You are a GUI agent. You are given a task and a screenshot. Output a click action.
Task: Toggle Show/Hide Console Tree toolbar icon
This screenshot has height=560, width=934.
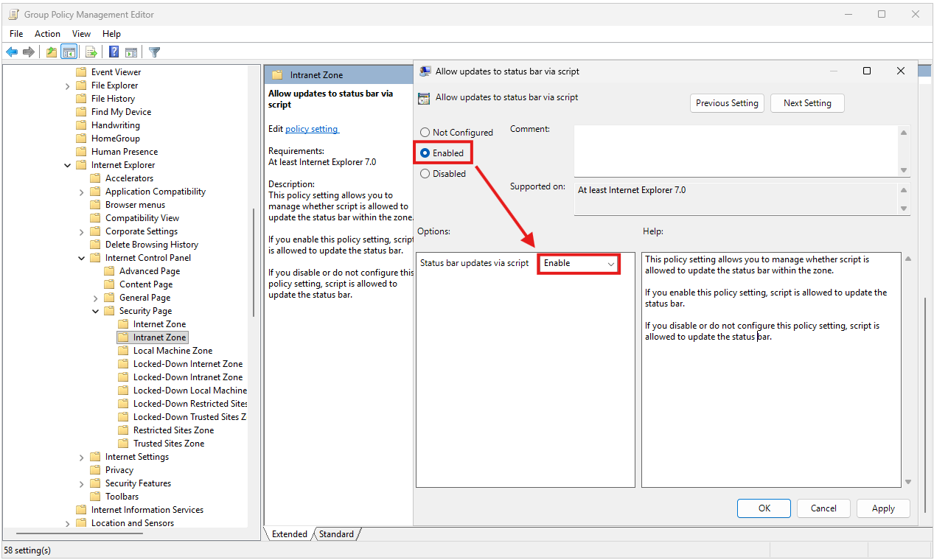pyautogui.click(x=69, y=52)
